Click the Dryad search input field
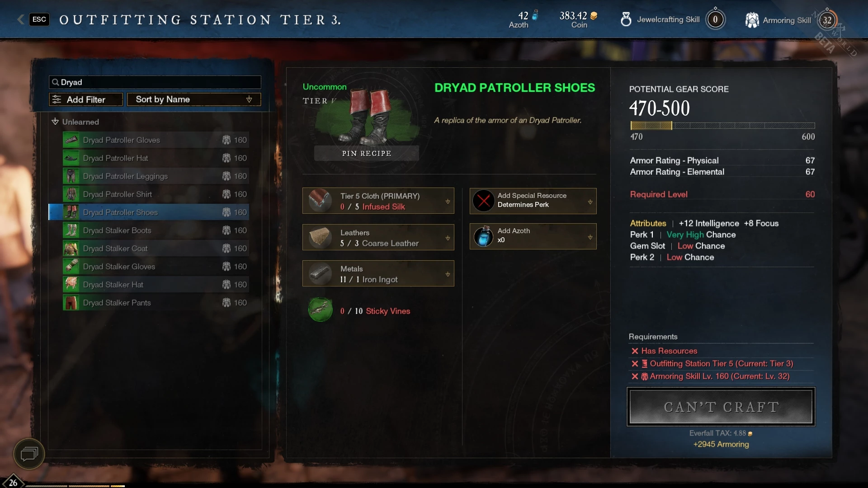This screenshot has width=868, height=488. pos(155,82)
